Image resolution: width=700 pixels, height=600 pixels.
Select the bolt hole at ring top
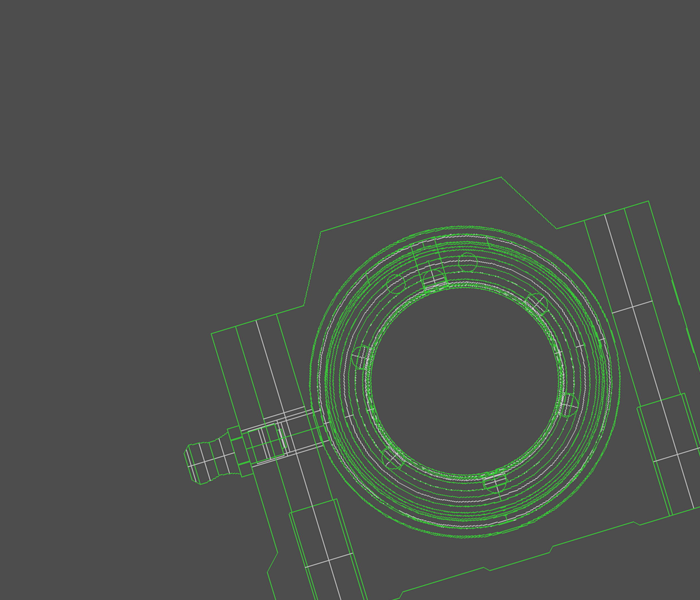[468, 262]
